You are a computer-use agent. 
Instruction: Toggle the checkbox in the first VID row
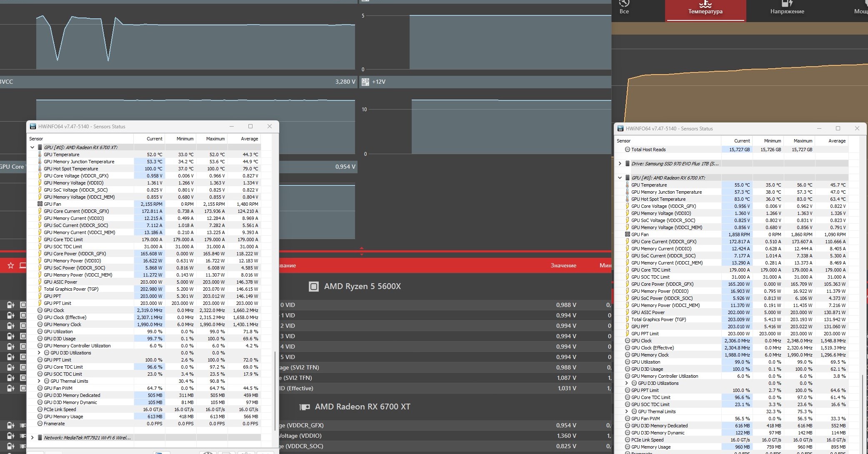click(x=23, y=305)
